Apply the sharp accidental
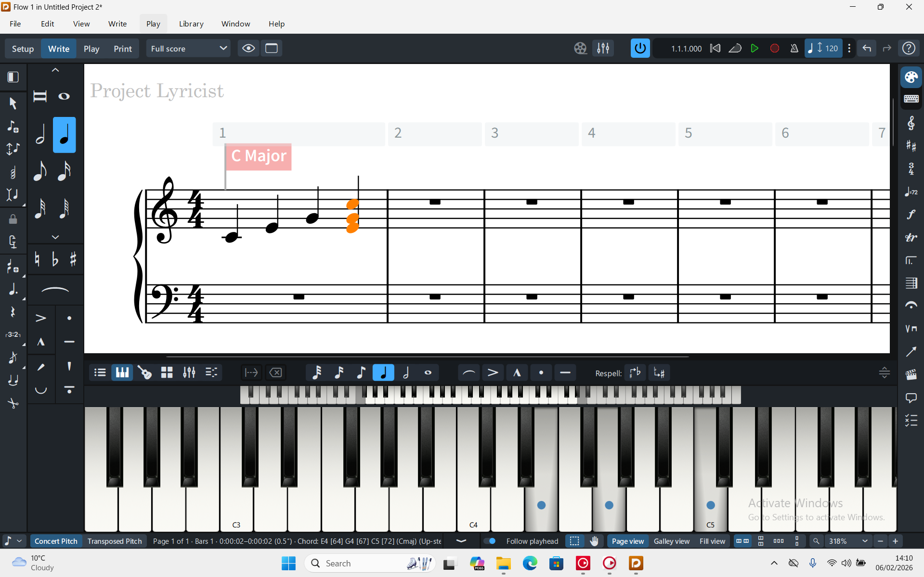The width and height of the screenshot is (924, 577). (x=73, y=260)
